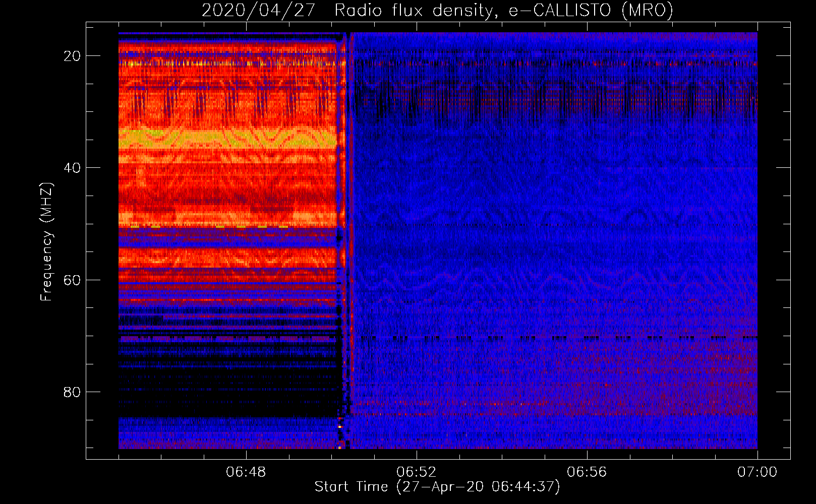Click the 06:48 time tick label
816x504 pixels.
click(x=246, y=472)
